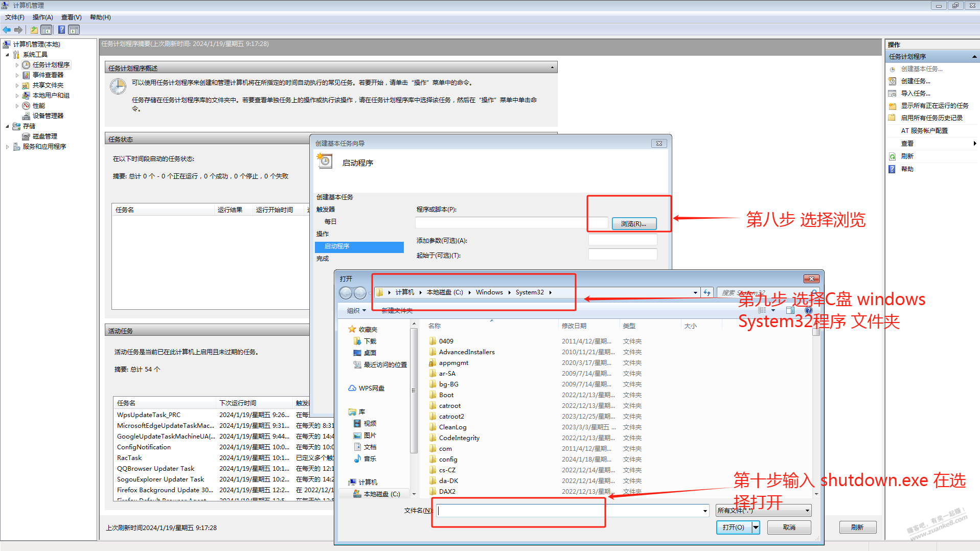Click 刷新 in the actions pane
Image resolution: width=980 pixels, height=551 pixels.
pos(907,156)
